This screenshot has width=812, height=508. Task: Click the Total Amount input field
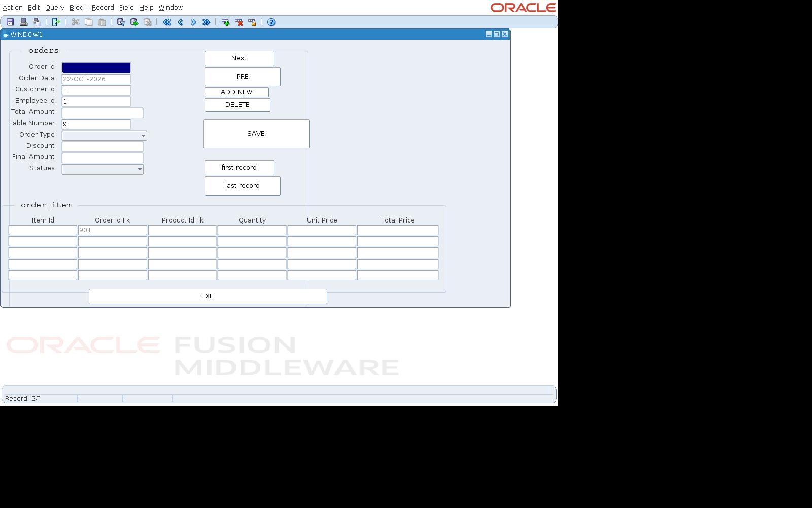103,113
